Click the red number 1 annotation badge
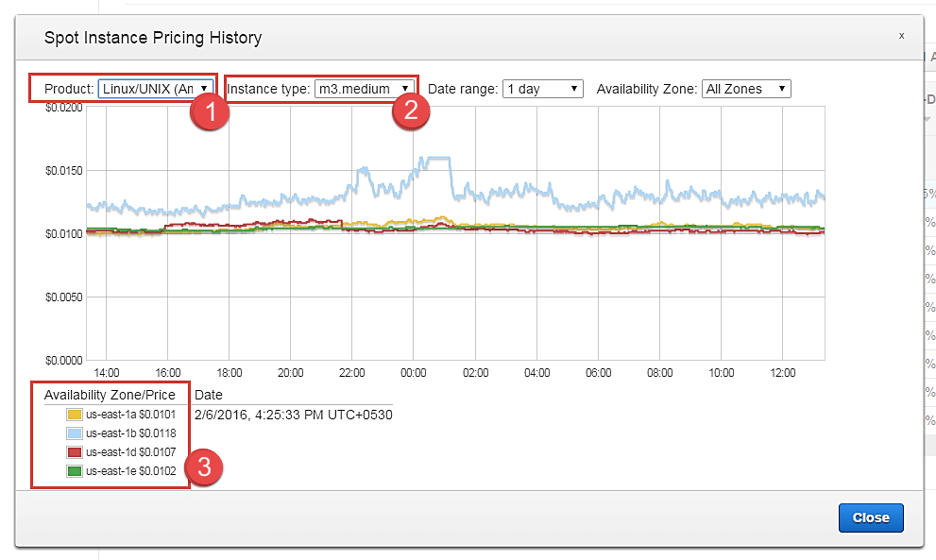Screen dimensions: 936x560 210,112
